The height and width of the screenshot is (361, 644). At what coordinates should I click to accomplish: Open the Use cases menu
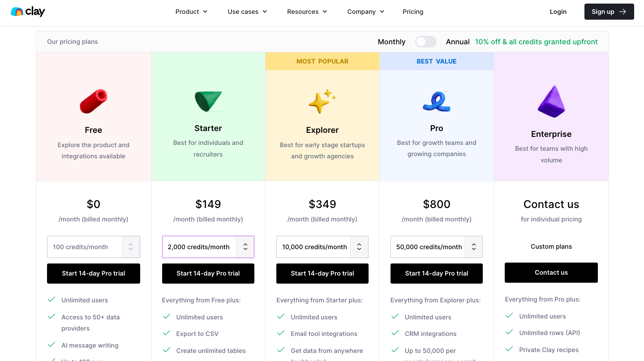(x=247, y=12)
